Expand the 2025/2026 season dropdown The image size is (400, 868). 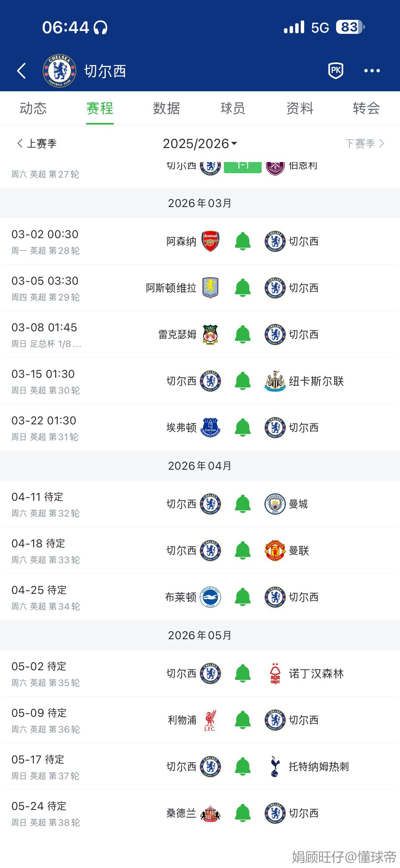(200, 144)
